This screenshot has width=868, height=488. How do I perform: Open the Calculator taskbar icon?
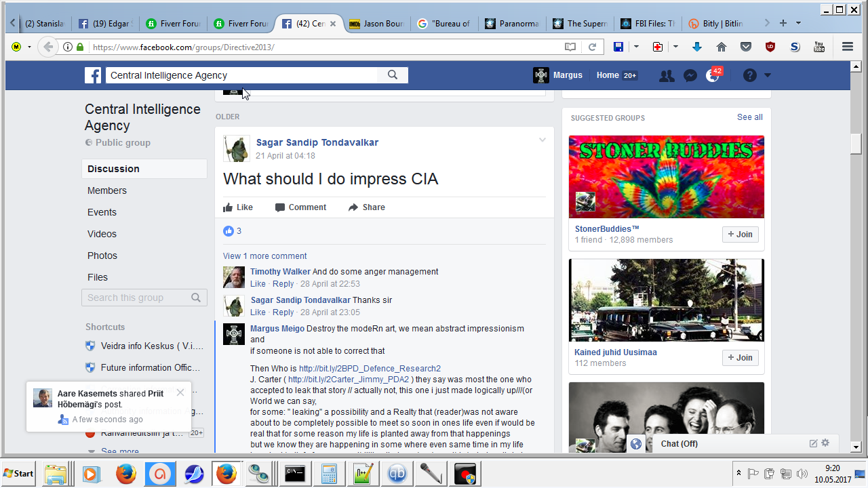click(x=329, y=473)
